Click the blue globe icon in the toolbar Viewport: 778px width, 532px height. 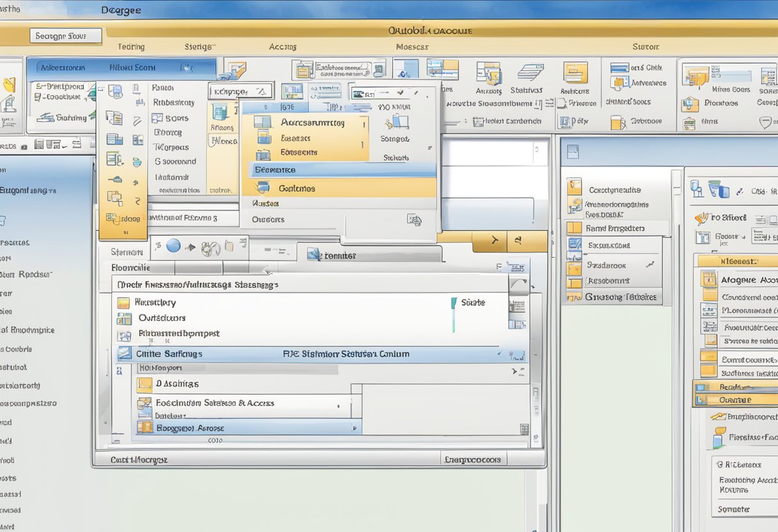click(173, 246)
